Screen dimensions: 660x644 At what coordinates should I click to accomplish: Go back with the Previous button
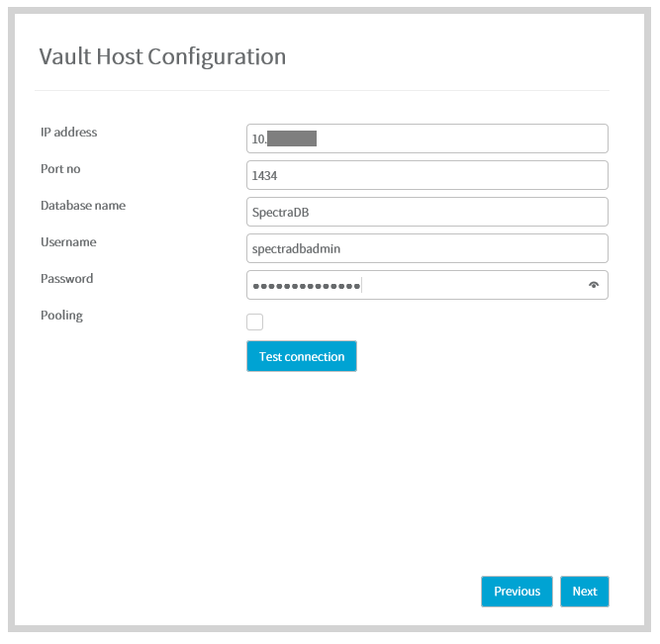click(x=517, y=592)
